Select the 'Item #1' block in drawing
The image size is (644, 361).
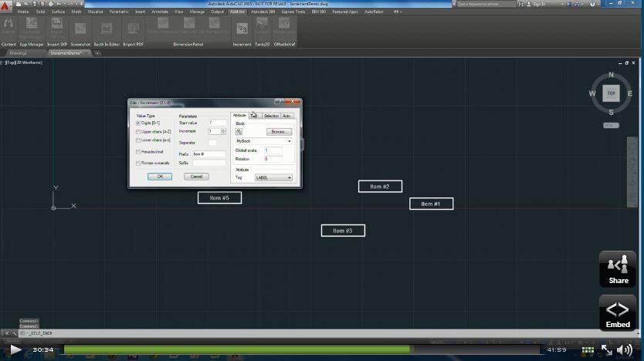point(431,204)
